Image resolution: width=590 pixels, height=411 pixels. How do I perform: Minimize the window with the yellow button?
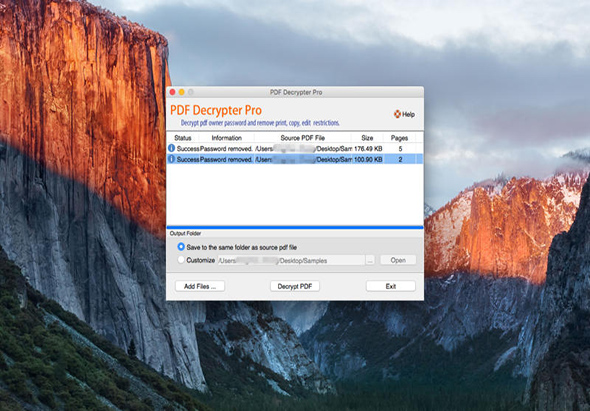pos(182,92)
